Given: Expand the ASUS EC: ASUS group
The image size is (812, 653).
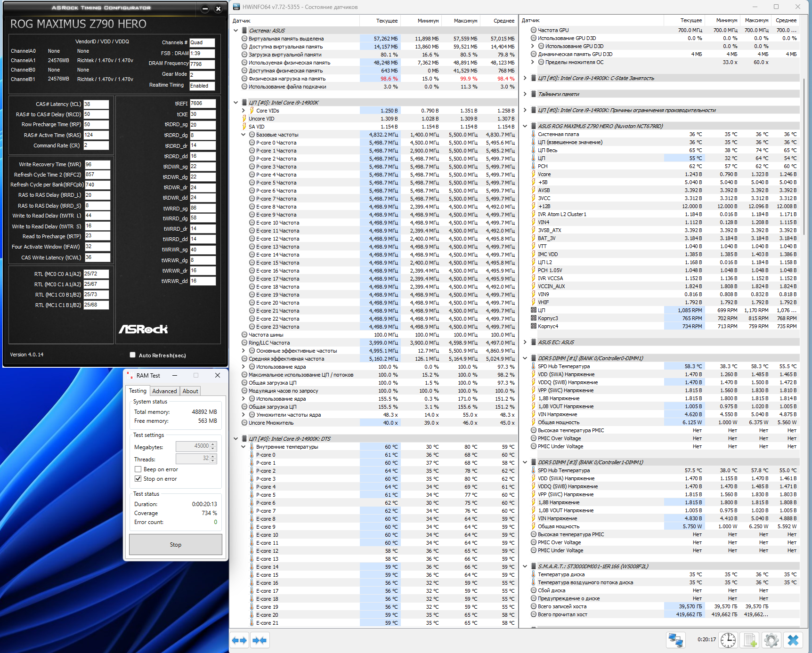Looking at the screenshot, I should (x=525, y=342).
